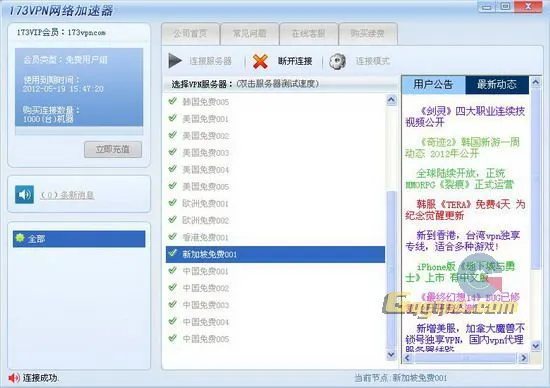Select server 美国免费002
This screenshot has width=550, height=388.
click(x=275, y=136)
